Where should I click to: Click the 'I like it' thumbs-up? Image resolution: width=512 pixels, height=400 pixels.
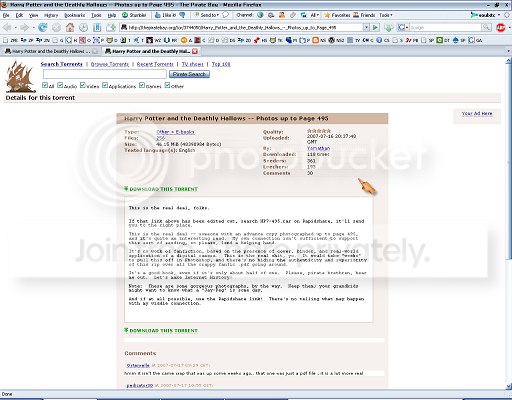point(165,15)
